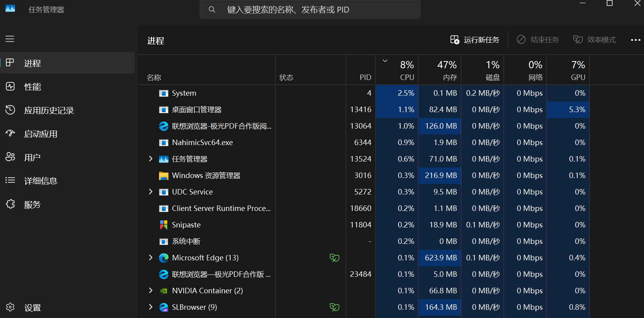The height and width of the screenshot is (318, 644).
Task: Click the efficiency leaf icon on SLBrowser row
Action: pyautogui.click(x=335, y=307)
